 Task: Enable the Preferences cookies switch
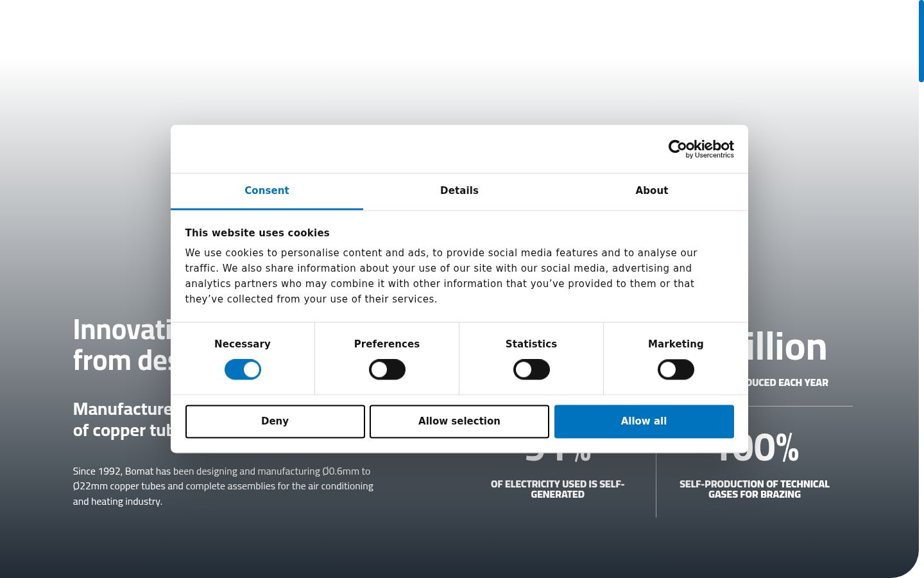pyautogui.click(x=387, y=370)
